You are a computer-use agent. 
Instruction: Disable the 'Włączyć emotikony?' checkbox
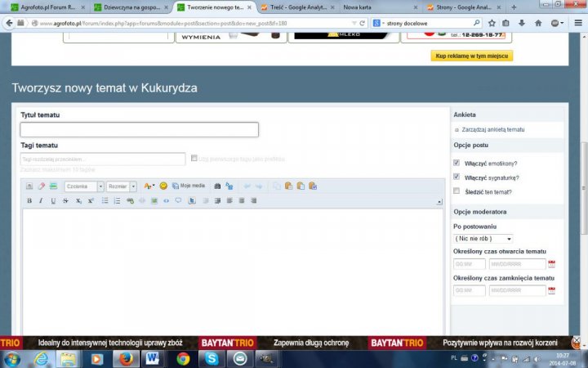(x=457, y=163)
